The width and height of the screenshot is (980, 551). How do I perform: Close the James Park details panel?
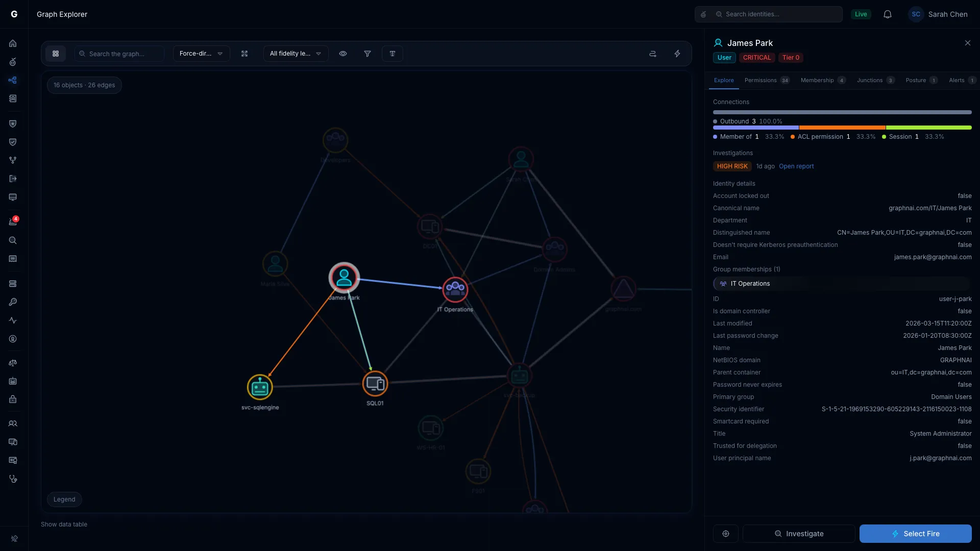coord(968,43)
